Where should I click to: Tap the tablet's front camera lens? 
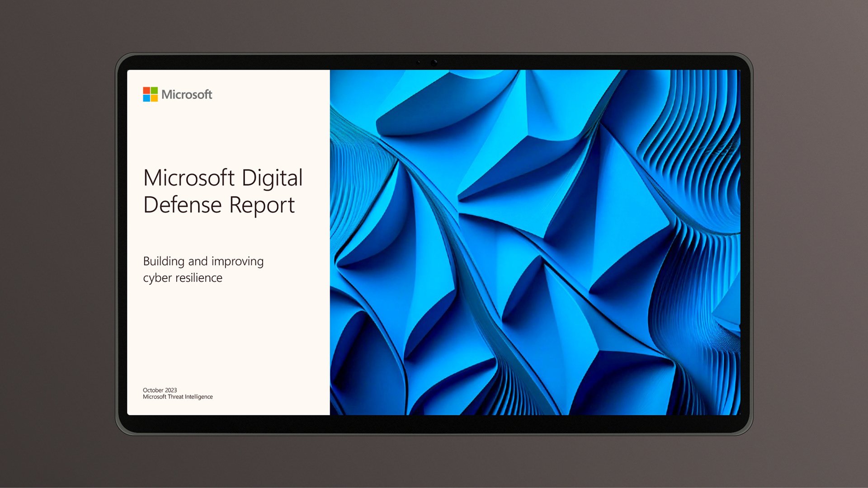click(x=434, y=62)
